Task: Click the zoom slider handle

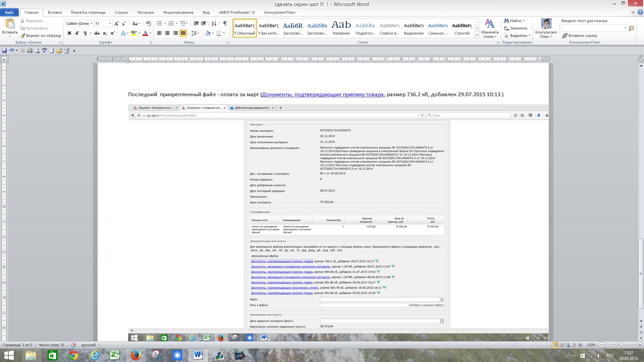Action: click(x=621, y=345)
